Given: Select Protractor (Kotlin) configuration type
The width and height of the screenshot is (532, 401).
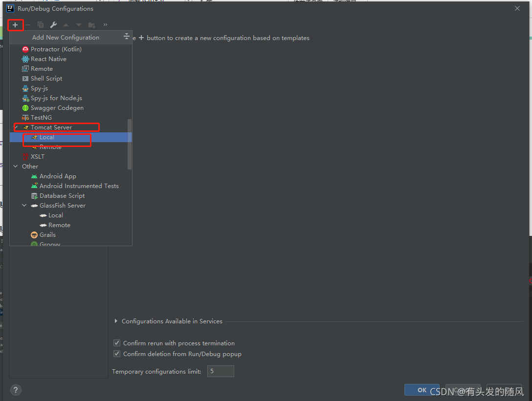Looking at the screenshot, I should 70,49.
